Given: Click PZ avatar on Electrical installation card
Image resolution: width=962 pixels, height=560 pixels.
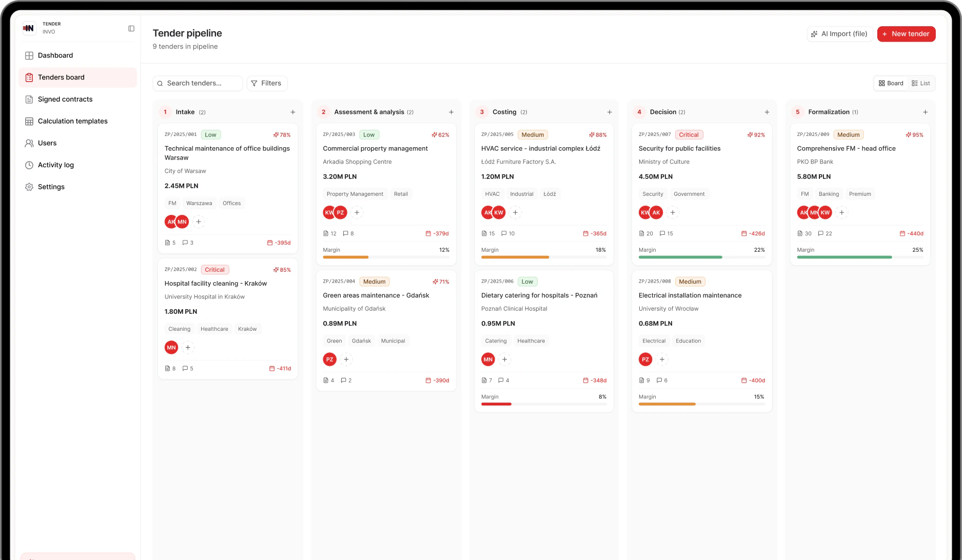Looking at the screenshot, I should pos(645,359).
